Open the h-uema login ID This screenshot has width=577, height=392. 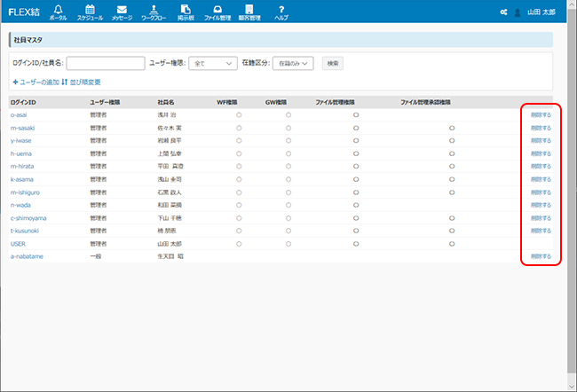pyautogui.click(x=21, y=153)
